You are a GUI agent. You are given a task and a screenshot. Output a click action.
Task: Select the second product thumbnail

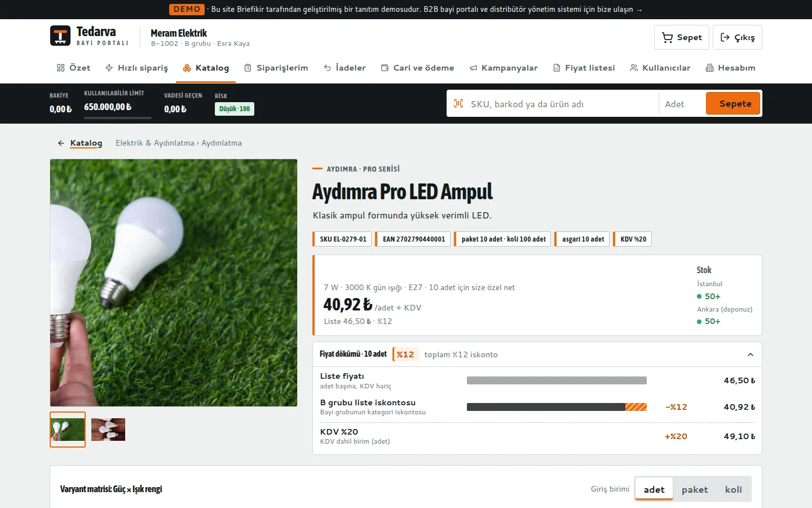click(108, 430)
